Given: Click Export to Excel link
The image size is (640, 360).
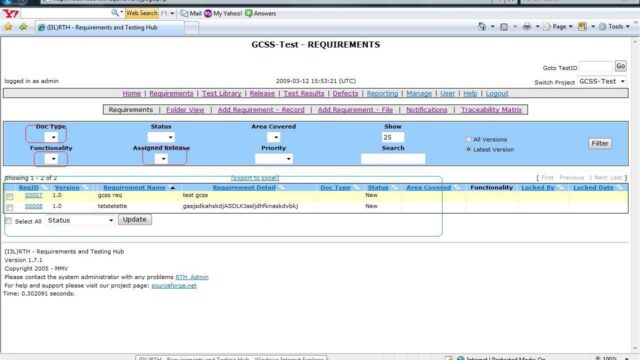Looking at the screenshot, I should pos(255,178).
